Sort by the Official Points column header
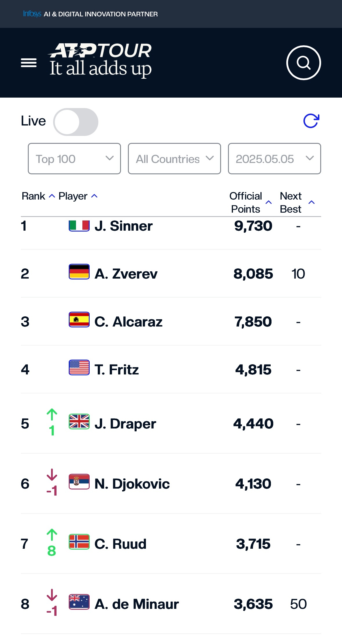The image size is (342, 644). coord(251,202)
